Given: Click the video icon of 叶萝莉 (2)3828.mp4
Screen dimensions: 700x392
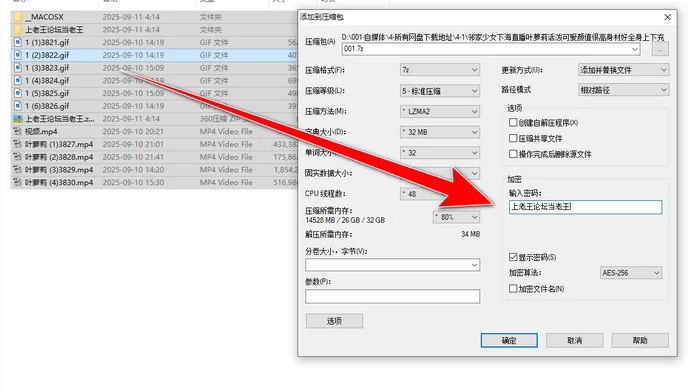Looking at the screenshot, I should pos(18,157).
